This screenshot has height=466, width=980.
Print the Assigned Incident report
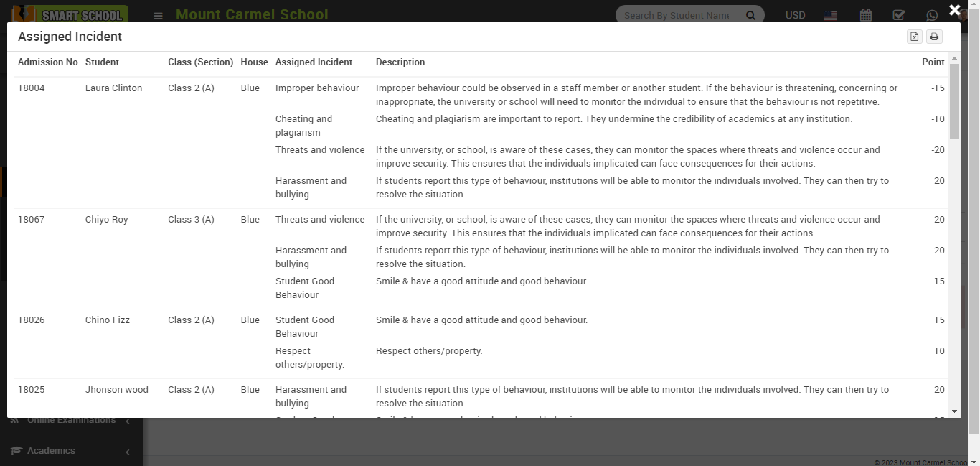pyautogui.click(x=934, y=37)
